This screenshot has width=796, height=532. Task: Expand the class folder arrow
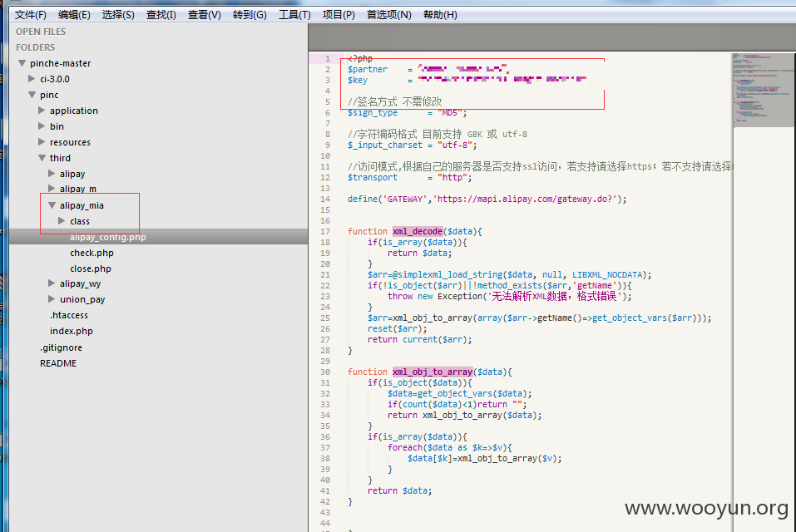point(62,220)
